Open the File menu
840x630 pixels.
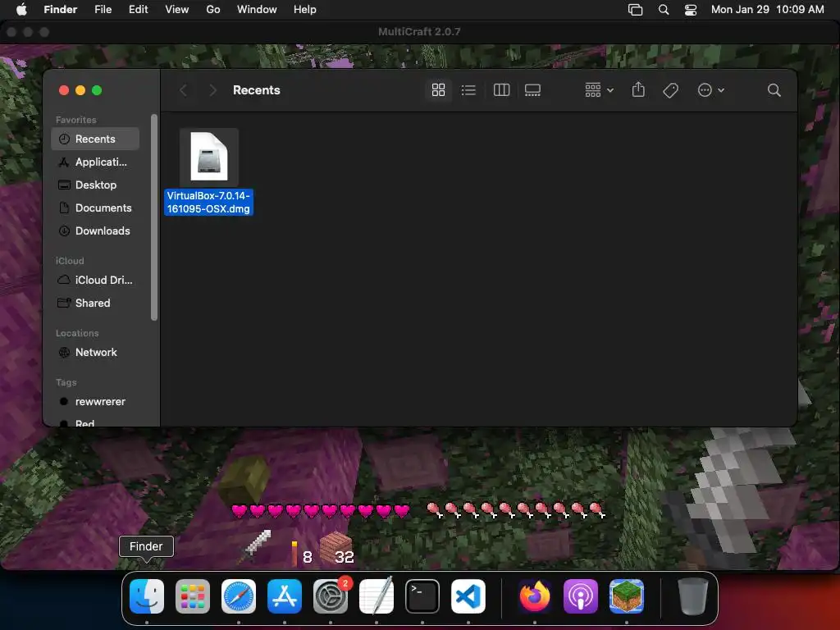pos(103,10)
